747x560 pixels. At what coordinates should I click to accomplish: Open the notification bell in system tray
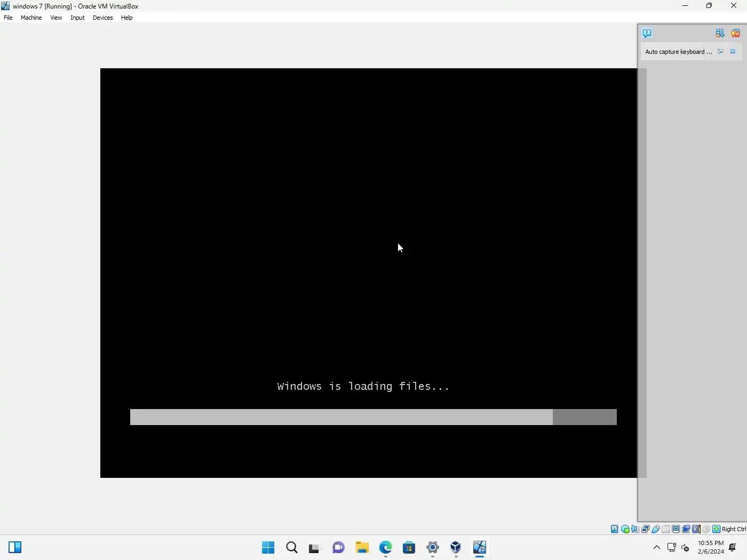[733, 547]
